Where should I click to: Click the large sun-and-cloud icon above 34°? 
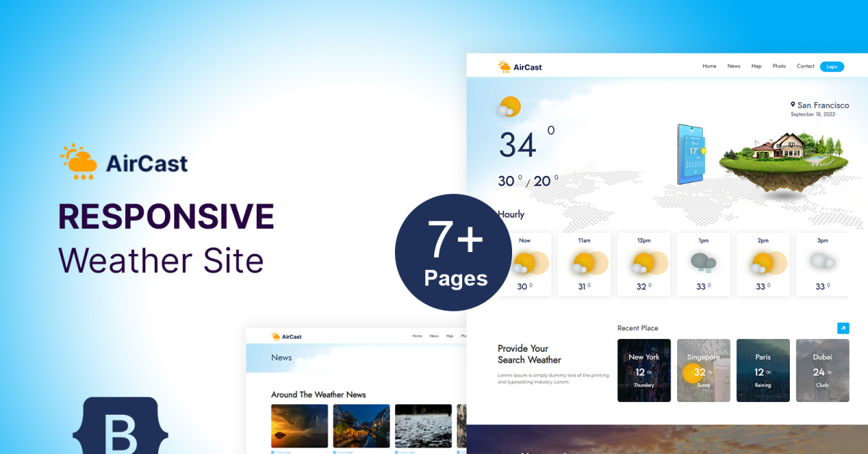pos(509,106)
